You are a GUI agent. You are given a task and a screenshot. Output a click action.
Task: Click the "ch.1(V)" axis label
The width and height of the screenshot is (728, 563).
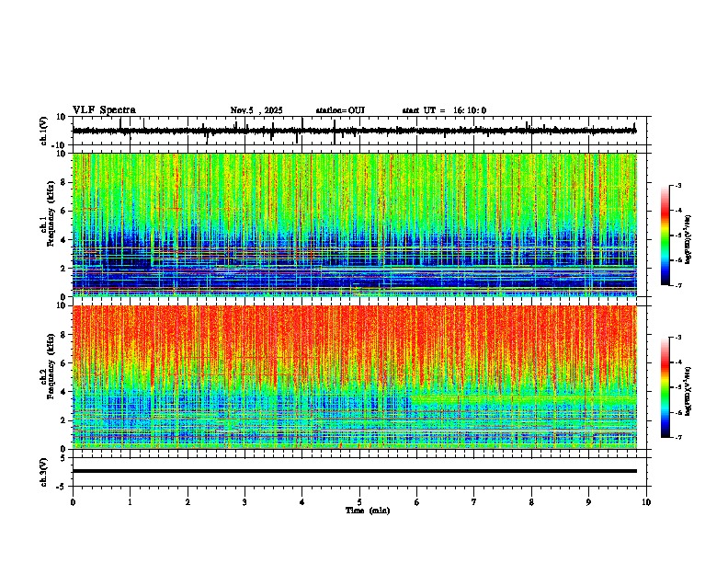44,131
